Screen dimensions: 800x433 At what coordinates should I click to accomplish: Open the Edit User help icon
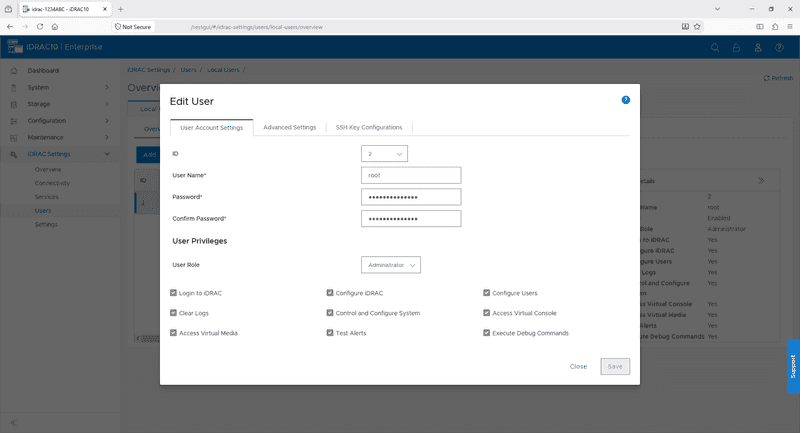click(x=626, y=100)
